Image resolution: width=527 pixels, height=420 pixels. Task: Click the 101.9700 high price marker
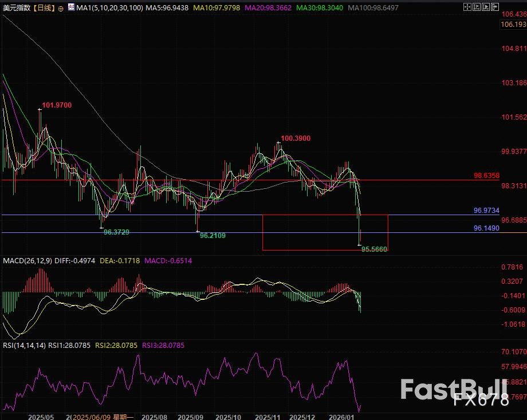click(x=57, y=105)
